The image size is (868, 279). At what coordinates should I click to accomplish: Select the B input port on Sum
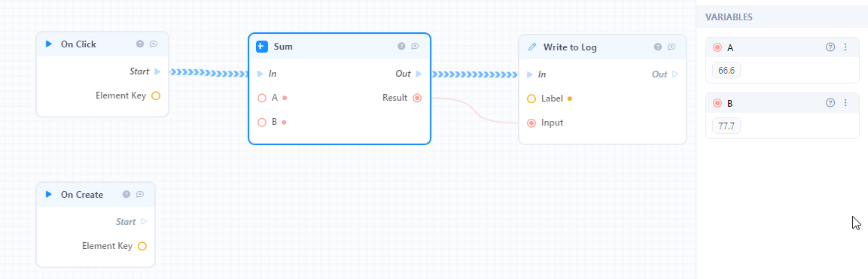[263, 122]
